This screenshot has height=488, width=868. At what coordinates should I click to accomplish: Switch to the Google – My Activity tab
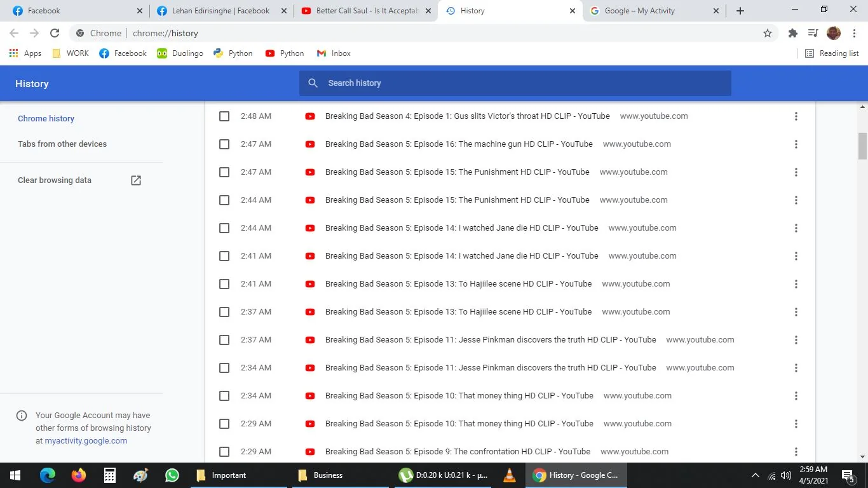pyautogui.click(x=654, y=11)
